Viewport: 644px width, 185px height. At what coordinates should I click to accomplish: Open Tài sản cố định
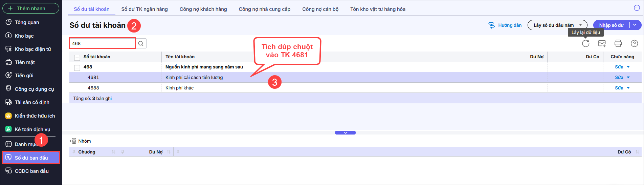(32, 102)
